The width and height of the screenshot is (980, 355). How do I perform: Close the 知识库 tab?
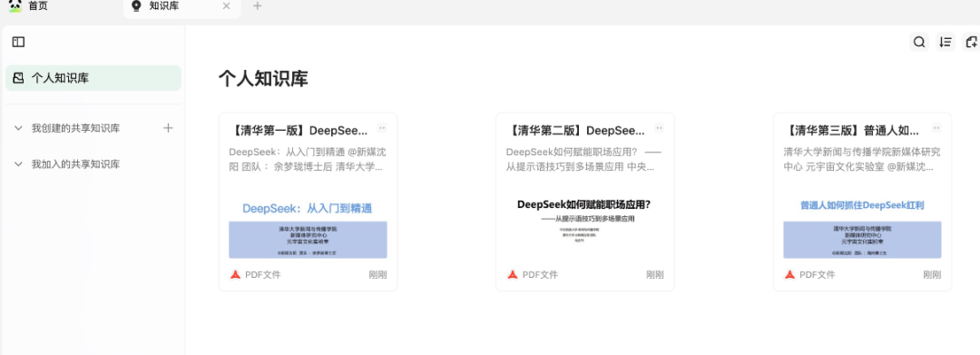click(226, 6)
